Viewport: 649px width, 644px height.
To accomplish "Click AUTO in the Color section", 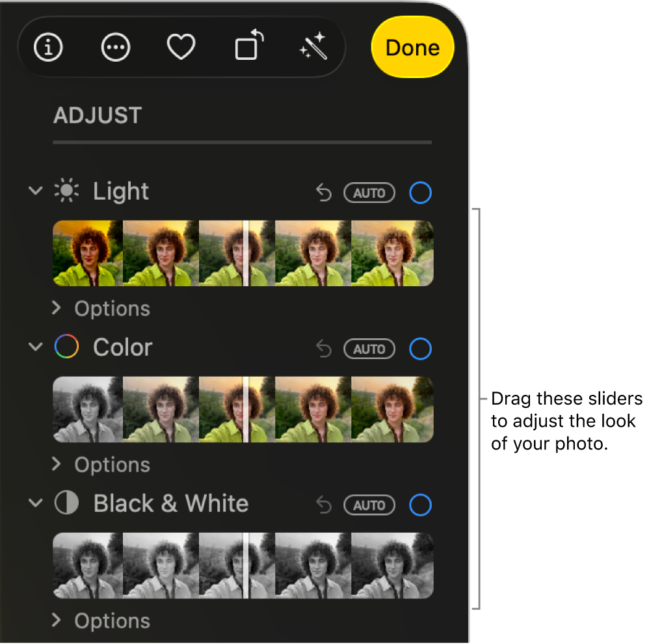I will [369, 349].
